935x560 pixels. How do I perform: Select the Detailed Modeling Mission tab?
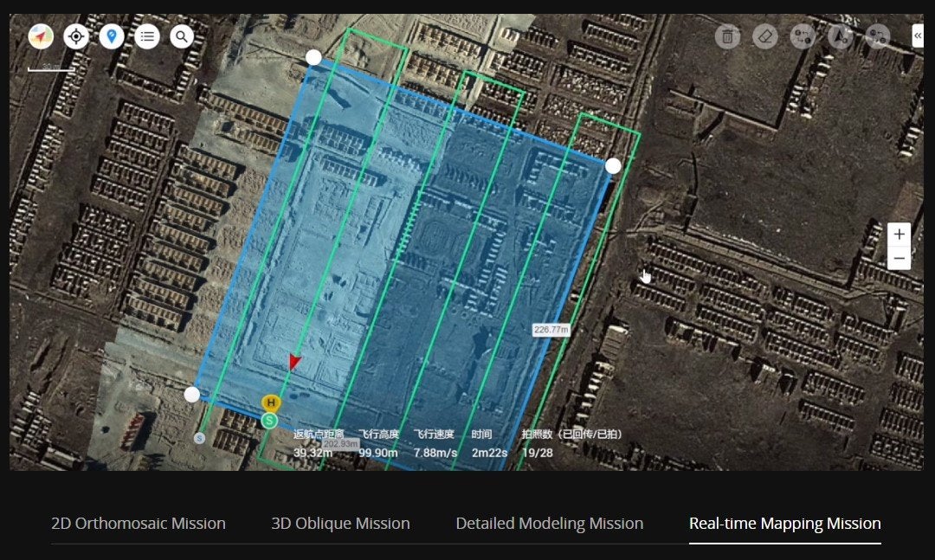550,524
